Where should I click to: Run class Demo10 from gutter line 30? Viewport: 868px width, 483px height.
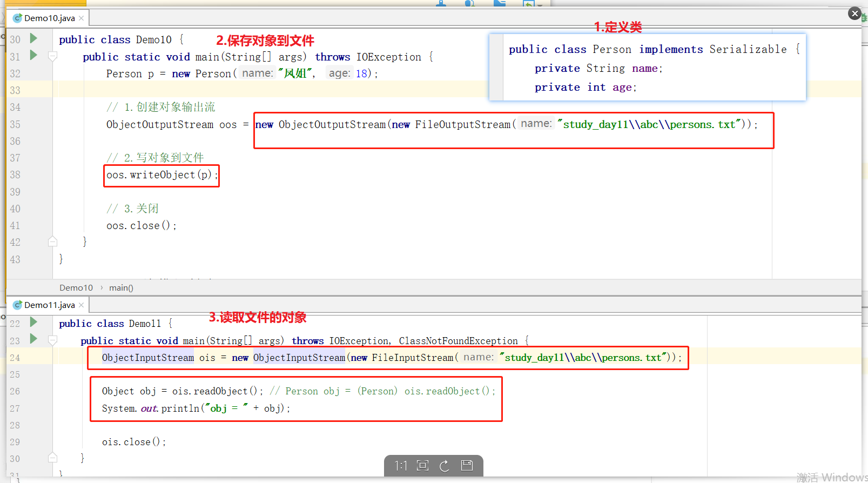tap(33, 38)
